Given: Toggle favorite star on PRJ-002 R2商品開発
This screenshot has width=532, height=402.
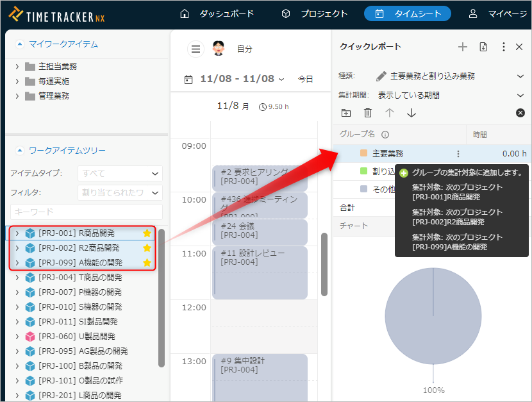Looking at the screenshot, I should pos(147,247).
